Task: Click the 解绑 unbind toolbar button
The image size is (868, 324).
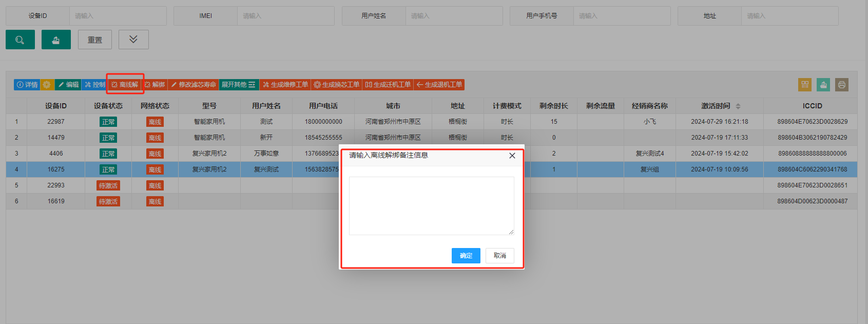Action: [x=155, y=85]
